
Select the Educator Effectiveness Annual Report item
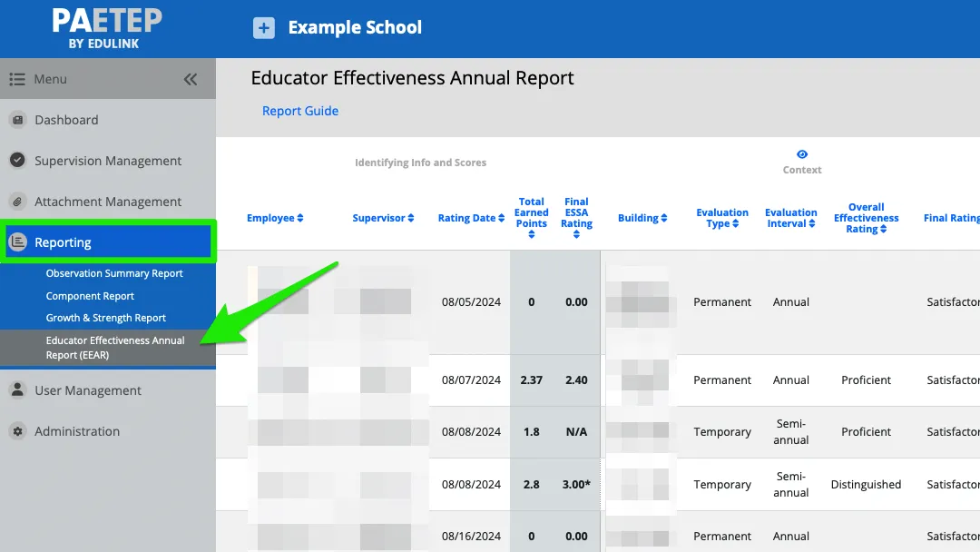tap(115, 347)
